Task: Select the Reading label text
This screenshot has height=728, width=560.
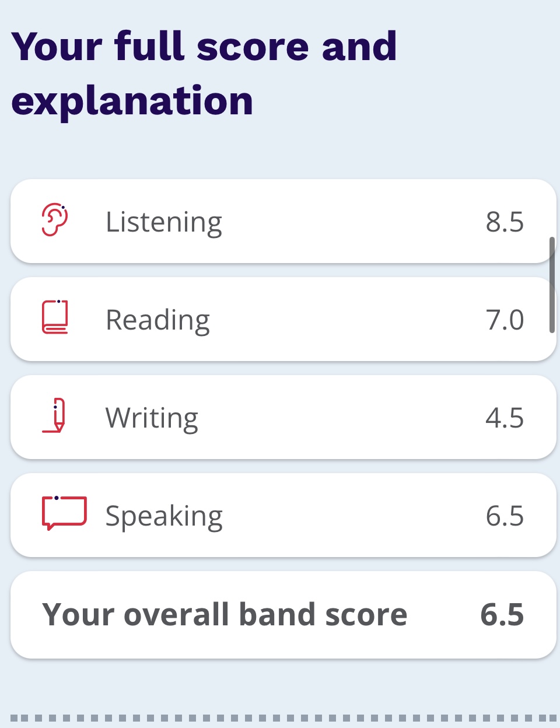Action: (157, 321)
